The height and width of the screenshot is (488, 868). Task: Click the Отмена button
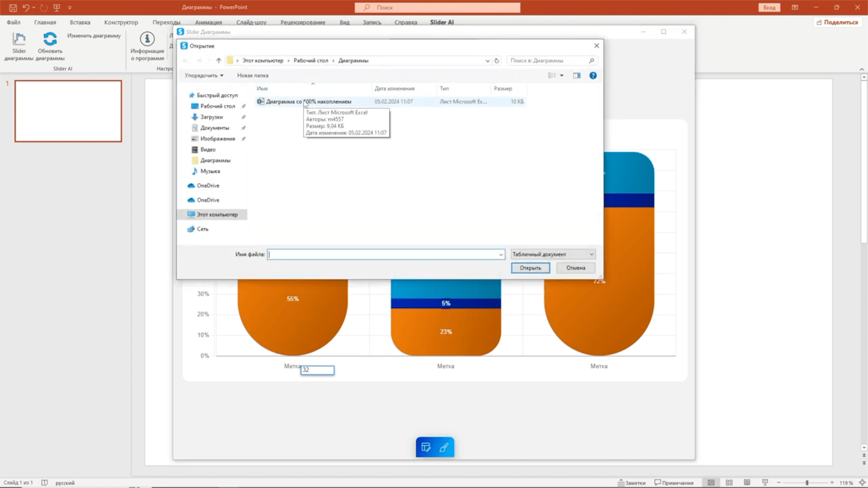[576, 268]
